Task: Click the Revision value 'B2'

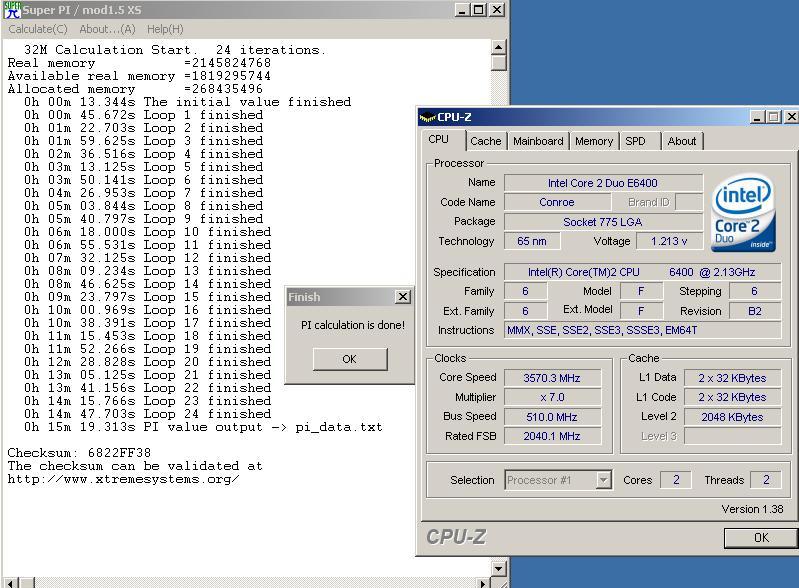Action: click(x=755, y=311)
